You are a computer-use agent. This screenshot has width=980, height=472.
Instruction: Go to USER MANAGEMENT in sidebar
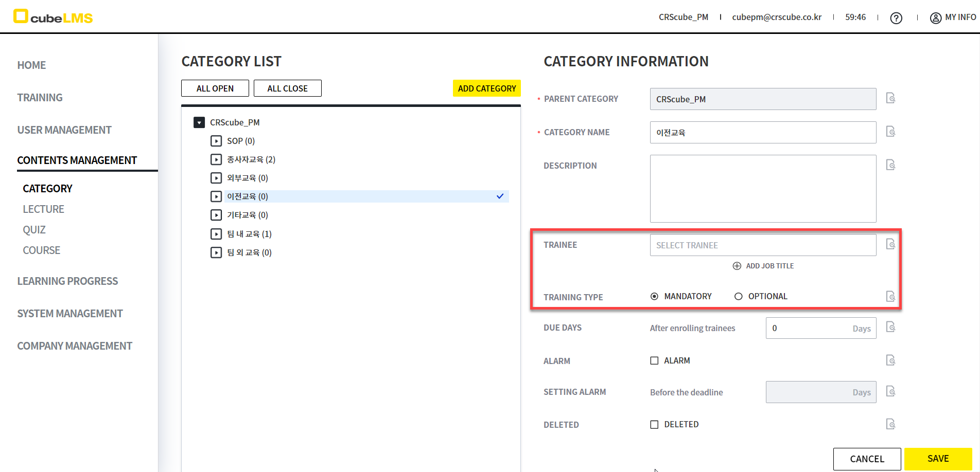[x=64, y=130]
